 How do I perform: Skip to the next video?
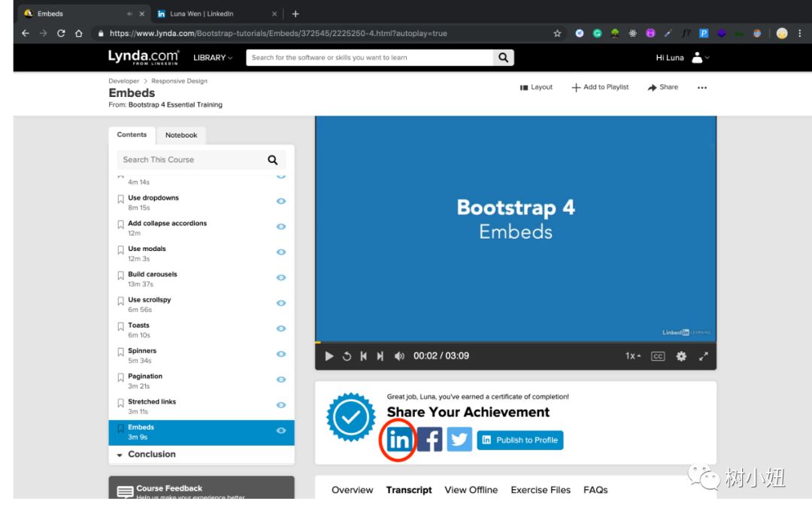380,356
